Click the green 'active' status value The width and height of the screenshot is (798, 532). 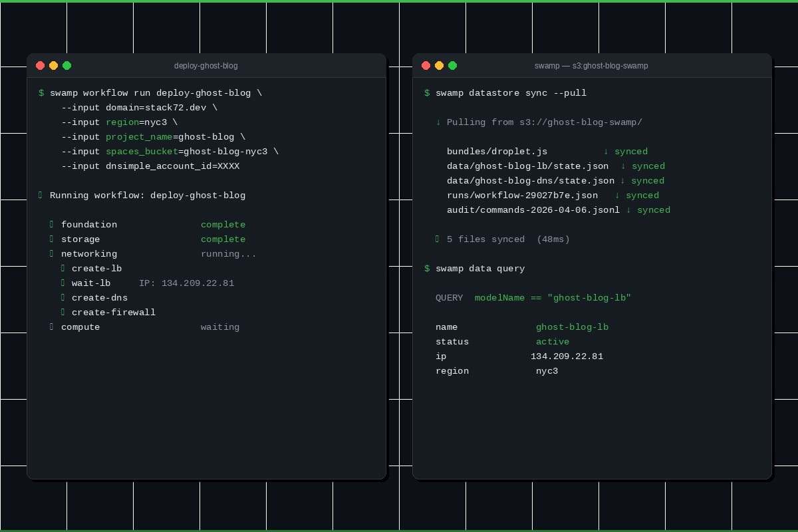pos(552,341)
